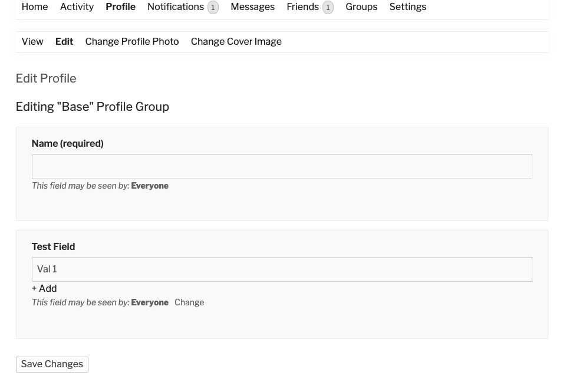Viewport: 563px width, 392px height.
Task: Go to the Settings tab
Action: pos(407,7)
